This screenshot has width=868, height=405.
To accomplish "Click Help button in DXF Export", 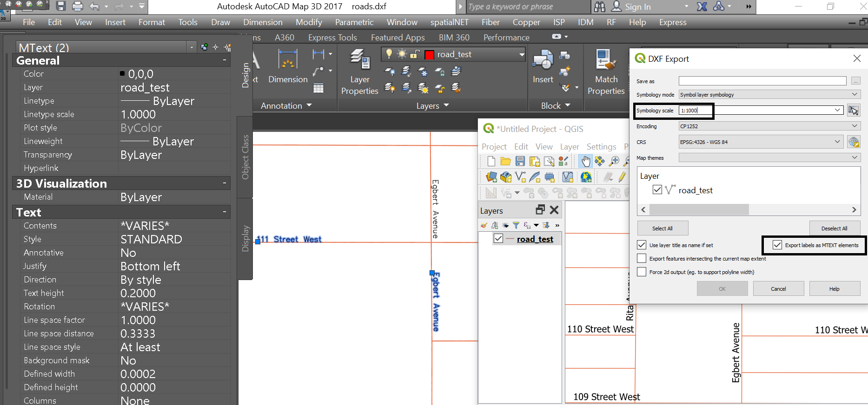I will [x=835, y=288].
